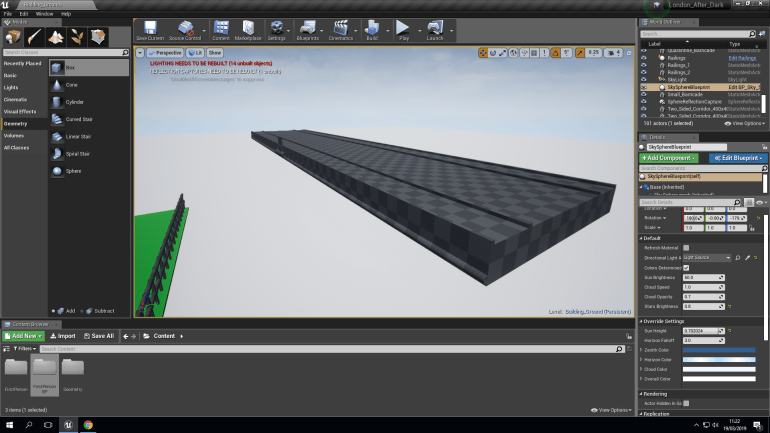Select the Landscape mode icon

(x=55, y=37)
